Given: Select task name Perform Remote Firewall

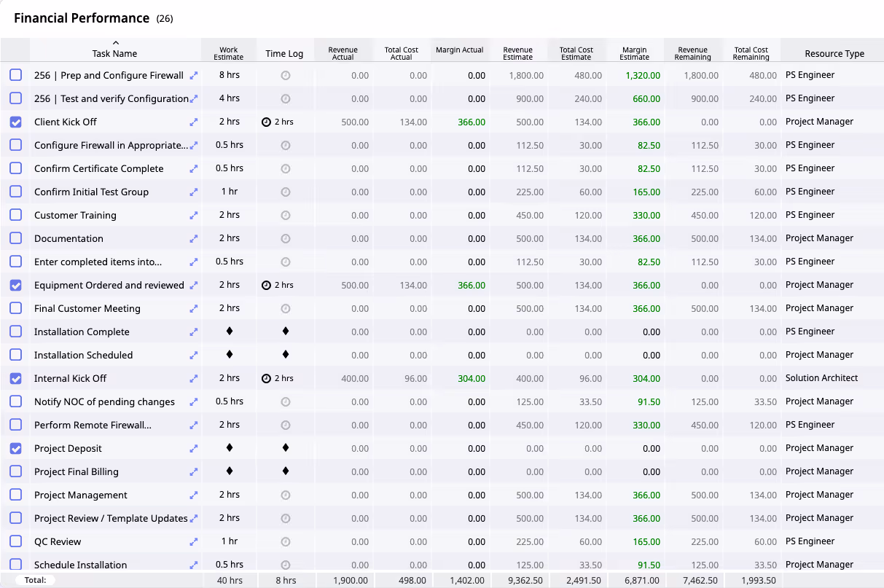Looking at the screenshot, I should [x=93, y=426].
